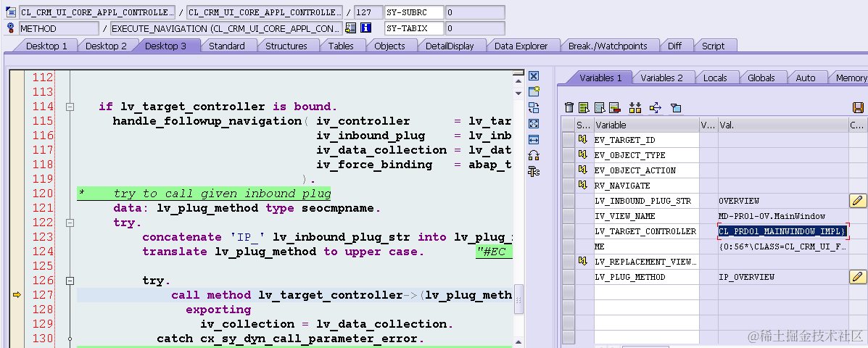Viewport: 868px width, 348px height.
Task: Open the Diff tab
Action: coord(674,46)
